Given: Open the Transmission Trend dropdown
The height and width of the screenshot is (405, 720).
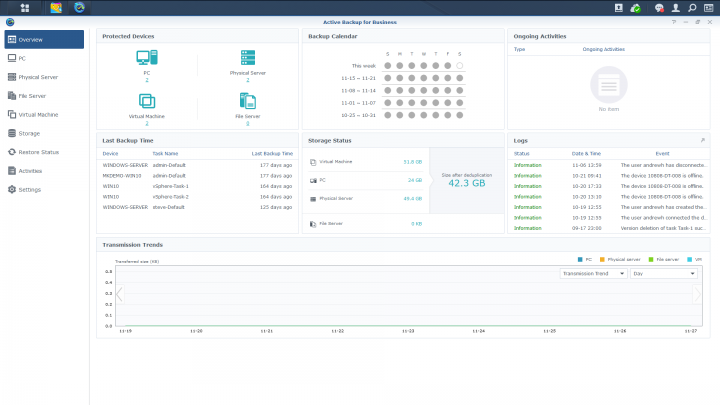Looking at the screenshot, I should 593,273.
